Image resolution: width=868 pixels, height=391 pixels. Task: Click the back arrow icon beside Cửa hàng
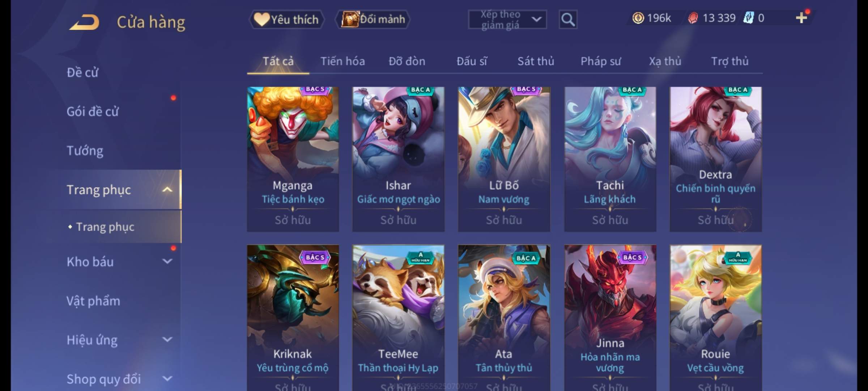point(84,22)
